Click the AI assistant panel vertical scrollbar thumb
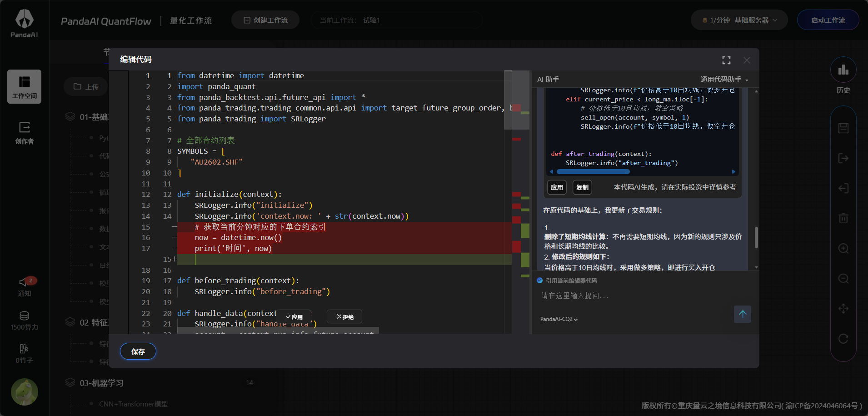Viewport: 868px width, 416px height. pyautogui.click(x=756, y=237)
